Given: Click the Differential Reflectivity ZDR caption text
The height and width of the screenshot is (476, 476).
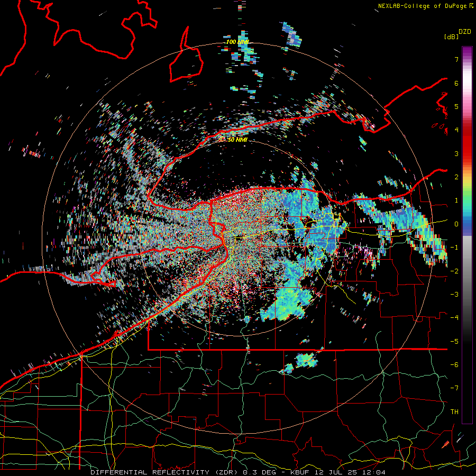Looking at the screenshot, I should click(238, 472).
